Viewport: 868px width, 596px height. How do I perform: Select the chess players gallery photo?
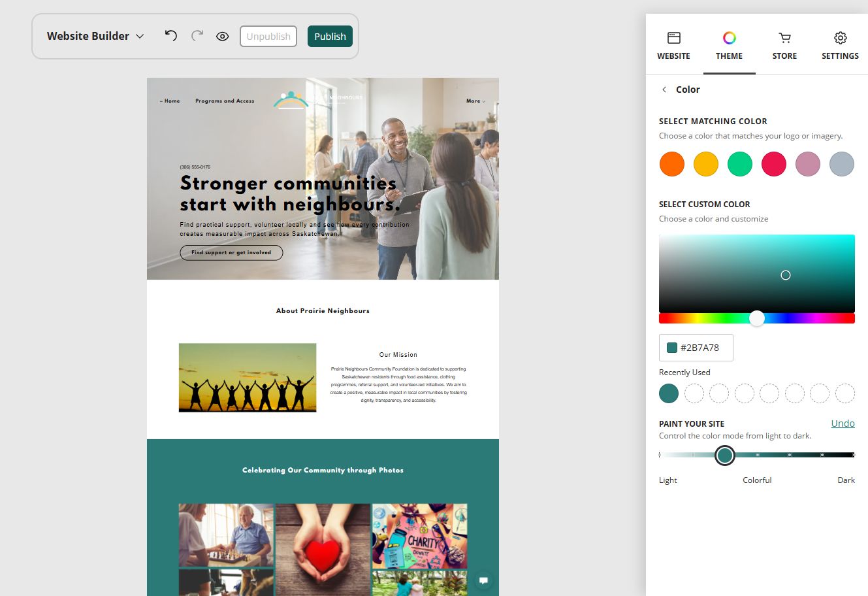[226, 535]
